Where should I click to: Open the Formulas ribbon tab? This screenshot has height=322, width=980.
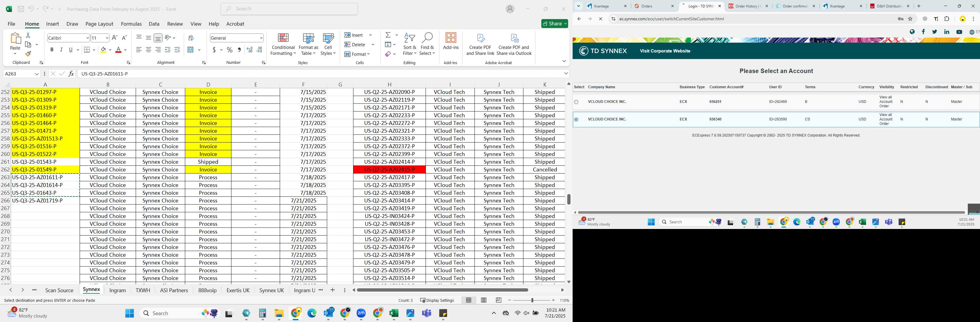click(131, 24)
